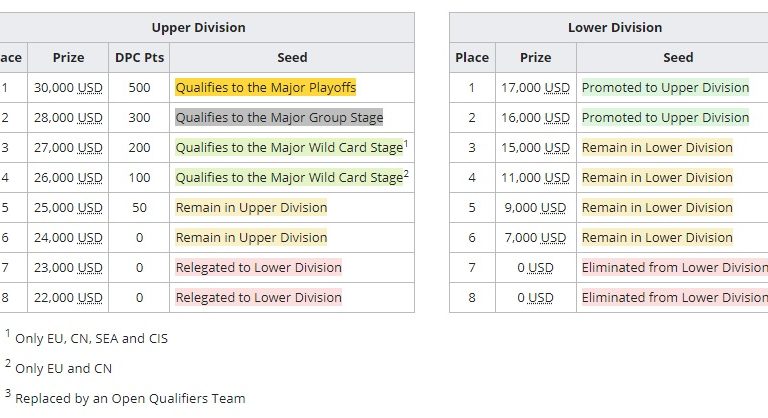Screen dimensions: 768x418
Task: Click the USD link next to 28,000
Action: click(x=90, y=118)
